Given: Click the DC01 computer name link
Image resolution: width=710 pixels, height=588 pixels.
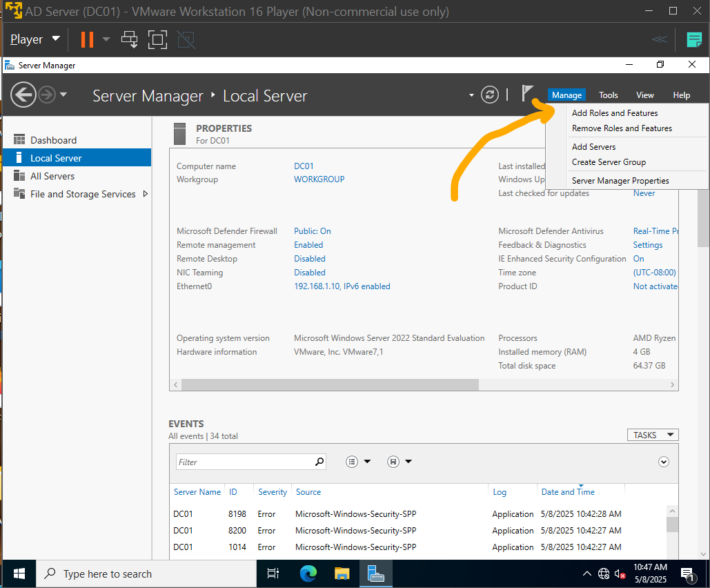Looking at the screenshot, I should pyautogui.click(x=304, y=166).
